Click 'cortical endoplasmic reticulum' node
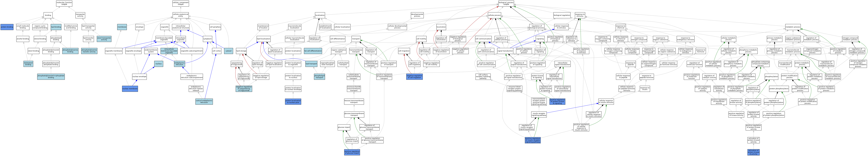Image resolution: width=868 pixels, height=156 pixels. click(x=204, y=101)
